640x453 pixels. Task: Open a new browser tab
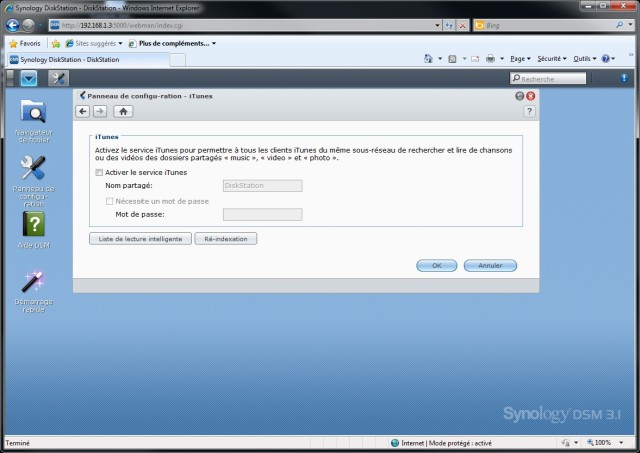(x=178, y=60)
